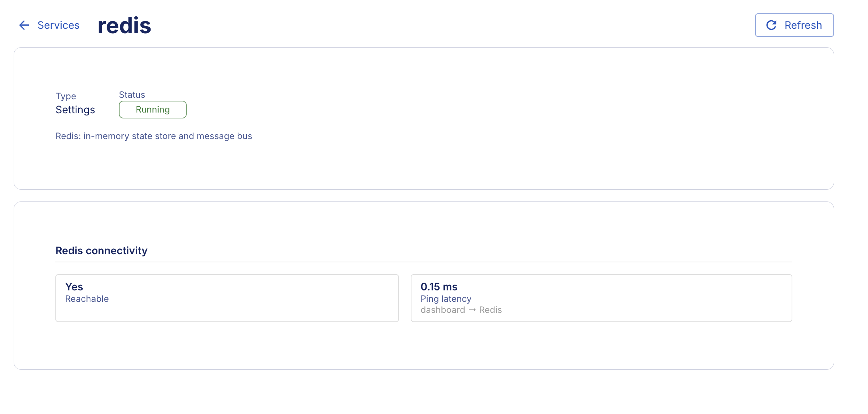Select the Redis in-memory state store description
Viewport: 868px width, 414px height.
(154, 136)
